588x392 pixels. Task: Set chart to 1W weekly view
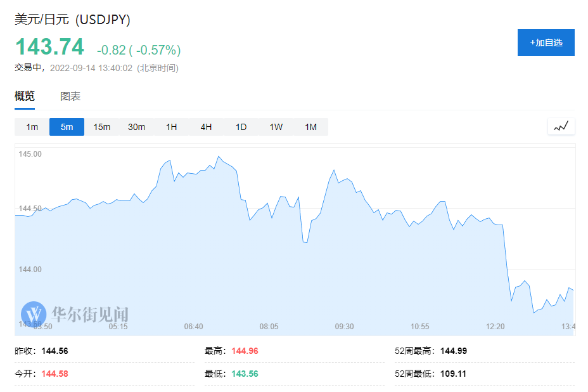tap(276, 127)
